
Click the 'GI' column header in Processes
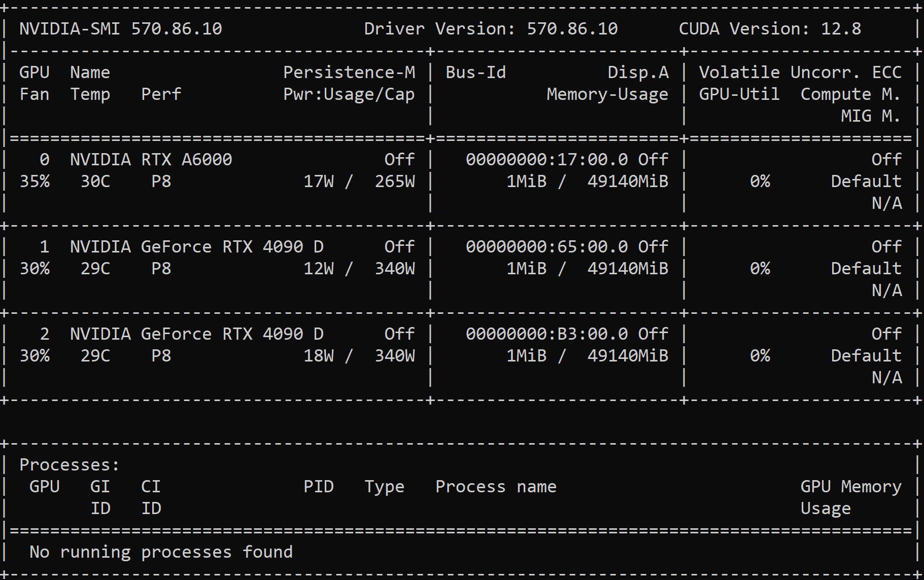[x=100, y=486]
